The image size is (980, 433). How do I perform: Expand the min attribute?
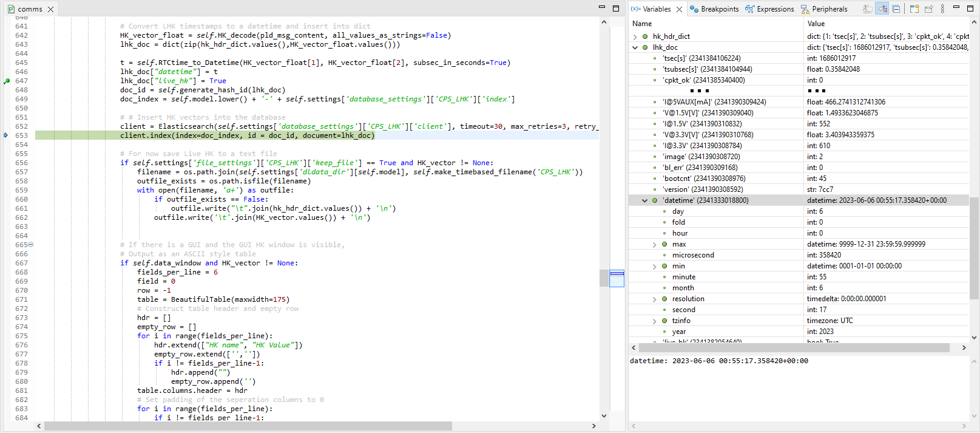pyautogui.click(x=655, y=266)
